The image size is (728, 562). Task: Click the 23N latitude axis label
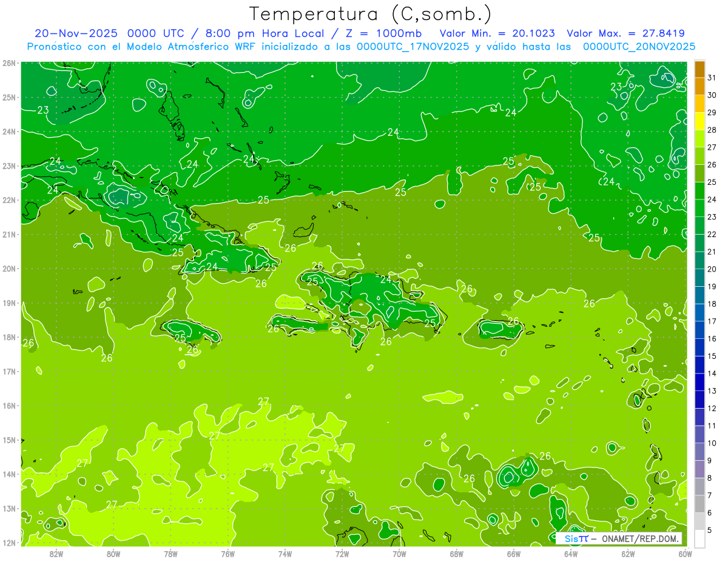(x=9, y=166)
